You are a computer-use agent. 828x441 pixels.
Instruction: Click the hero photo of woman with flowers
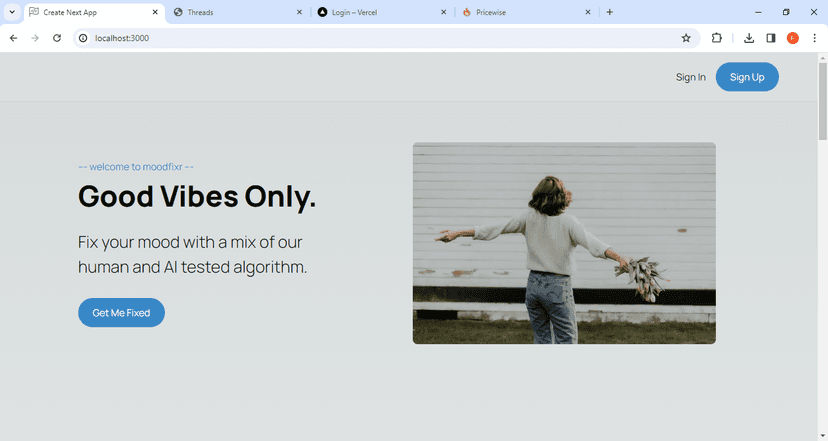click(564, 243)
